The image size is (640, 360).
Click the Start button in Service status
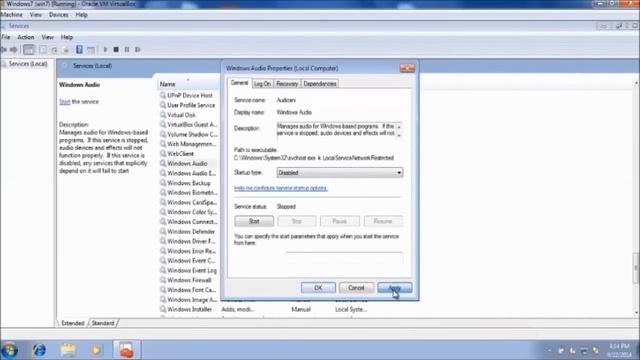[x=254, y=221]
